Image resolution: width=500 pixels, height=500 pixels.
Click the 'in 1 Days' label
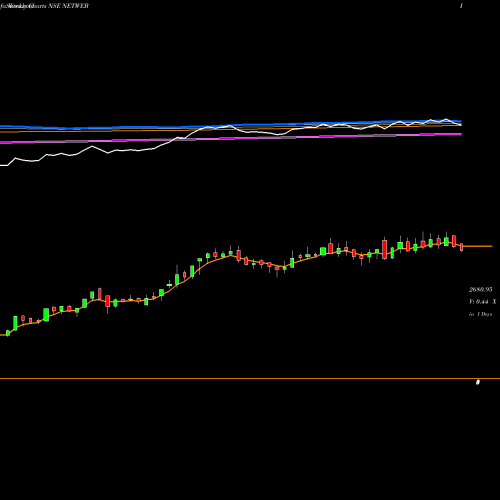(480, 314)
